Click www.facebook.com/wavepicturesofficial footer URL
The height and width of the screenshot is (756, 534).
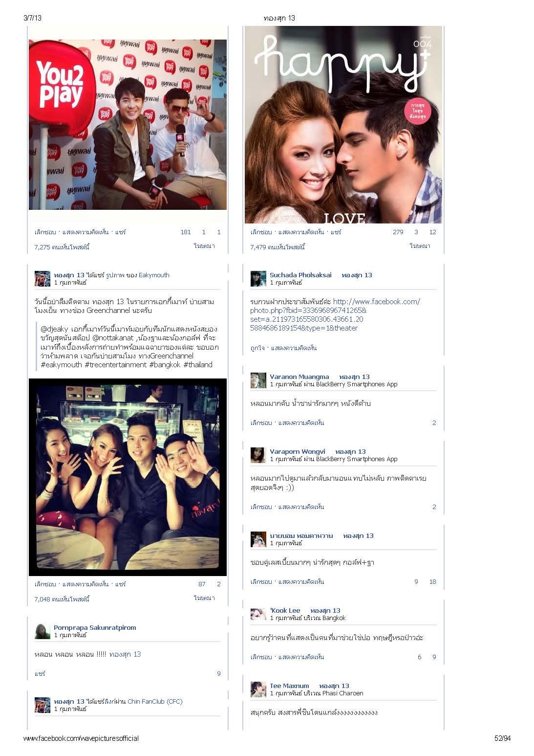click(x=81, y=738)
